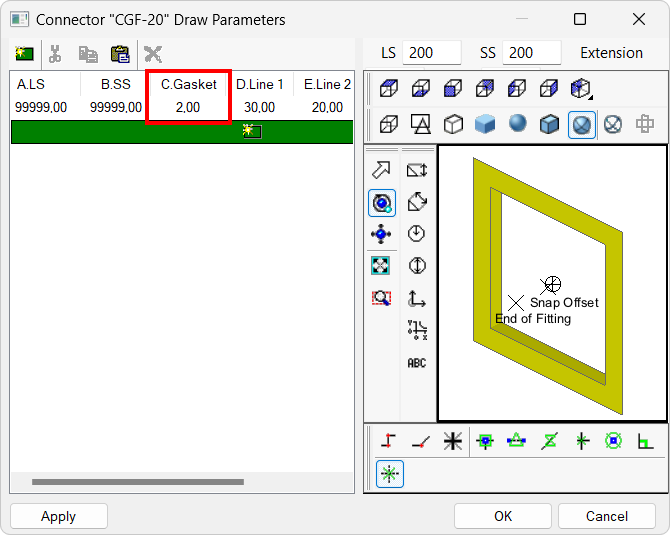670x535 pixels.
Task: Click the red-dot angled line snap icon
Action: [x=420, y=441]
